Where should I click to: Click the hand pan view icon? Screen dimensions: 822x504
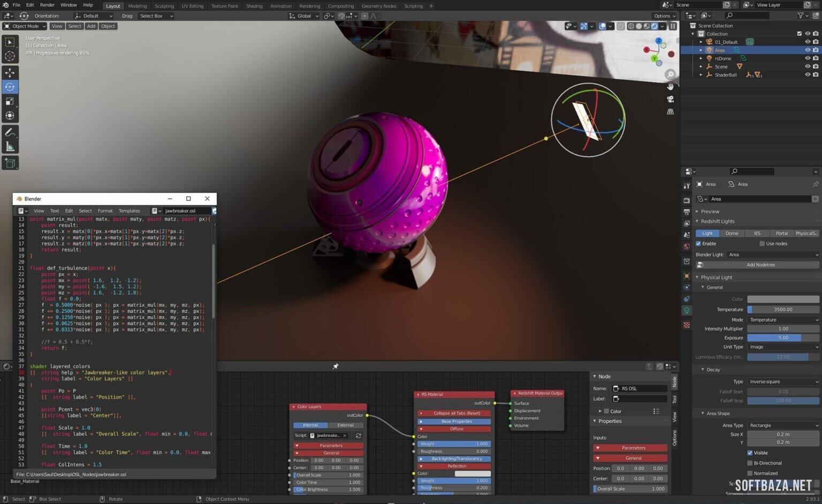(x=670, y=86)
